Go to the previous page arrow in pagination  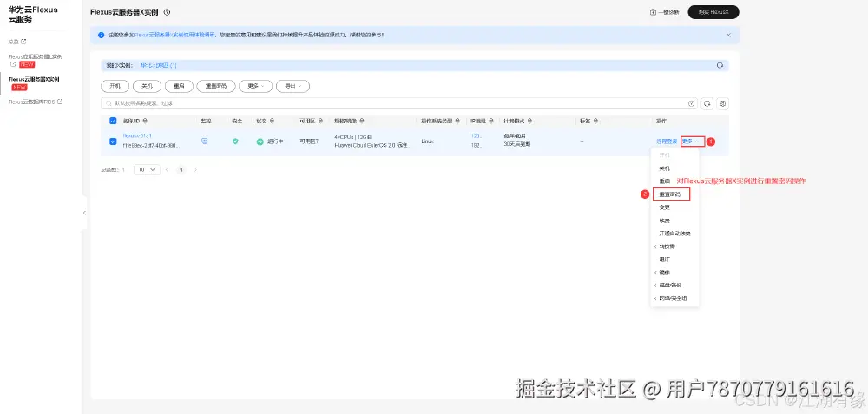(x=167, y=170)
